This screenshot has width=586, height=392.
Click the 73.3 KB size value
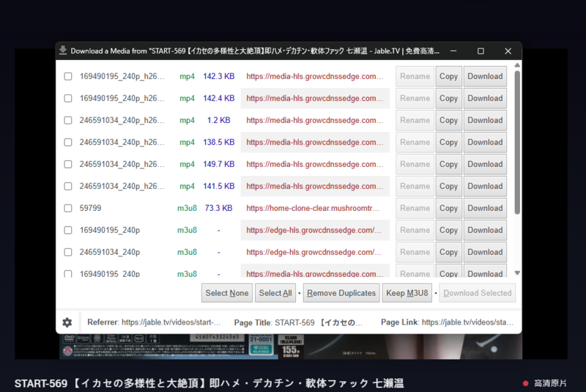coord(218,208)
